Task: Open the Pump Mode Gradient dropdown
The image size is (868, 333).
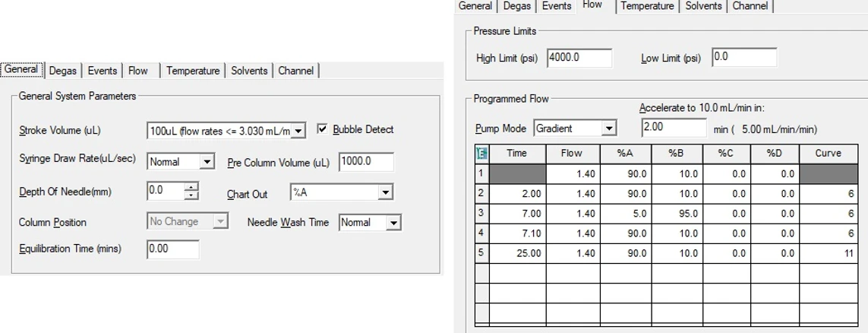Action: click(x=608, y=128)
